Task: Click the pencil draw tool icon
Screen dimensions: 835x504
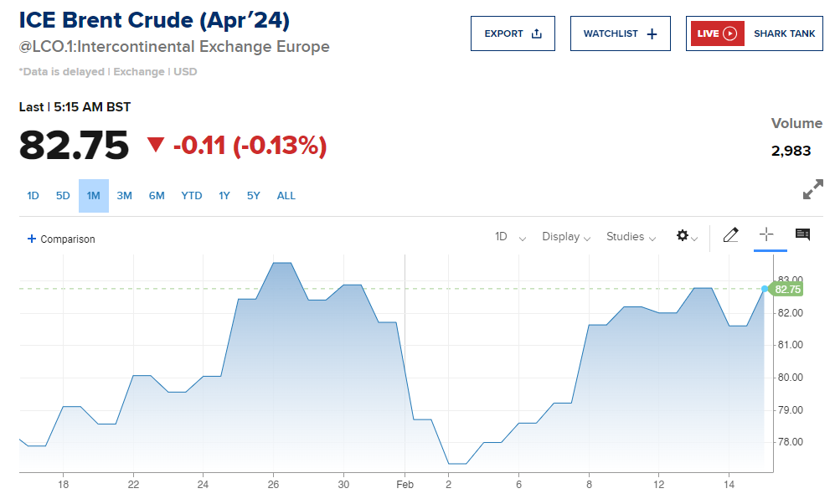Action: [730, 235]
